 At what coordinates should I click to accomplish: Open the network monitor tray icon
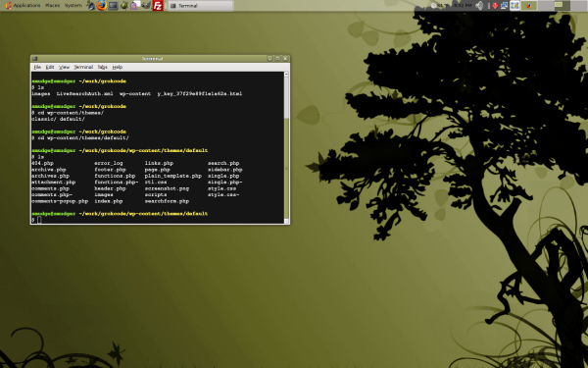[504, 5]
